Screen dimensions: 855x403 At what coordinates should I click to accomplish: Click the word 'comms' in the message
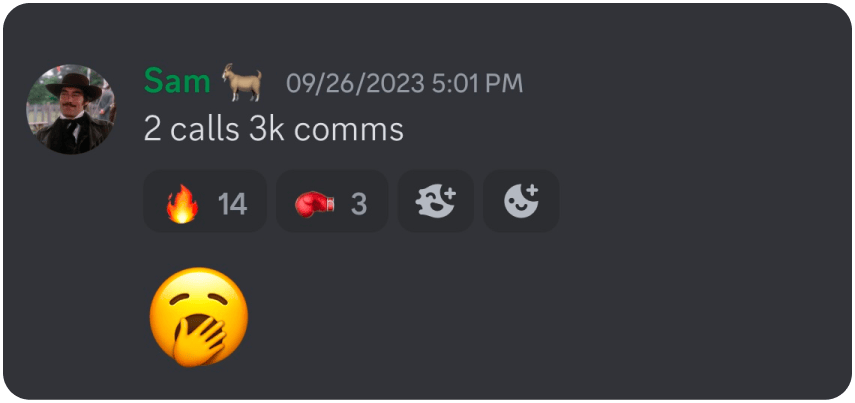click(x=348, y=131)
